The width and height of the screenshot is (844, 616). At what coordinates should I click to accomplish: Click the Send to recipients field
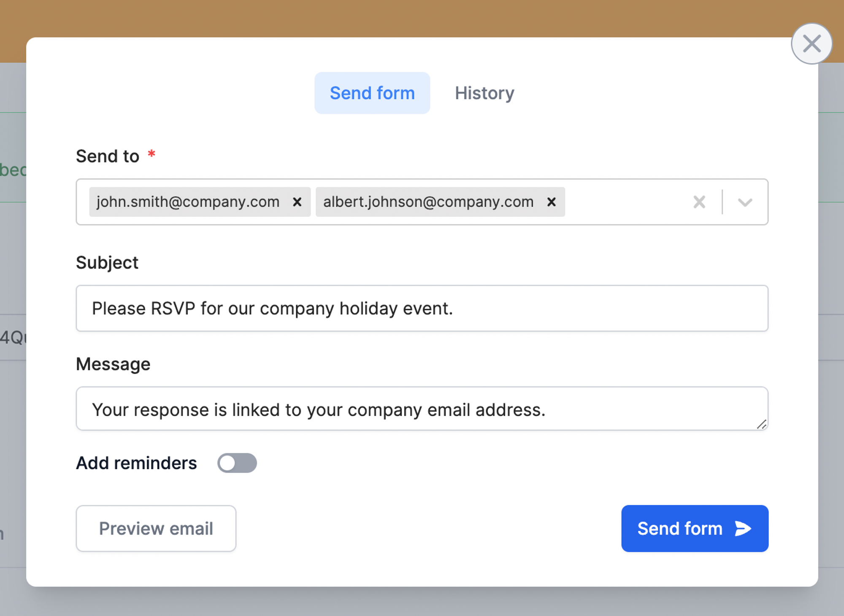[421, 201]
